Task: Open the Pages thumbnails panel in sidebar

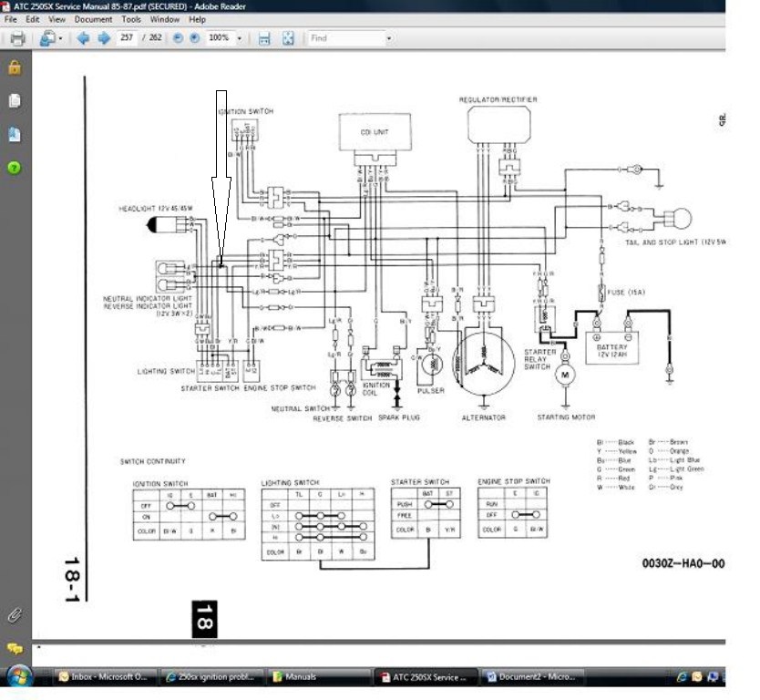Action: 15,101
